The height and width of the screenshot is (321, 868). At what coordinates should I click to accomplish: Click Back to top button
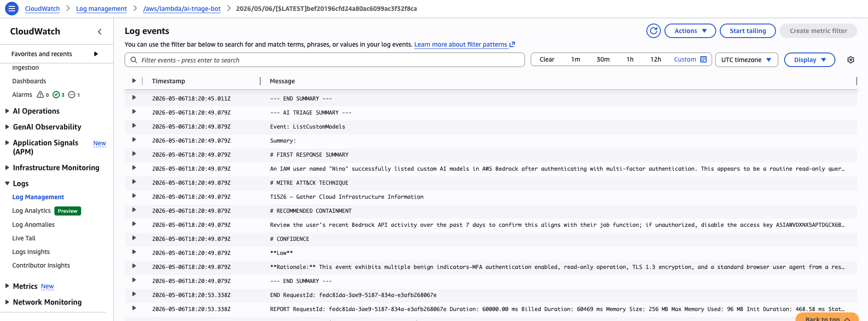coord(827,317)
